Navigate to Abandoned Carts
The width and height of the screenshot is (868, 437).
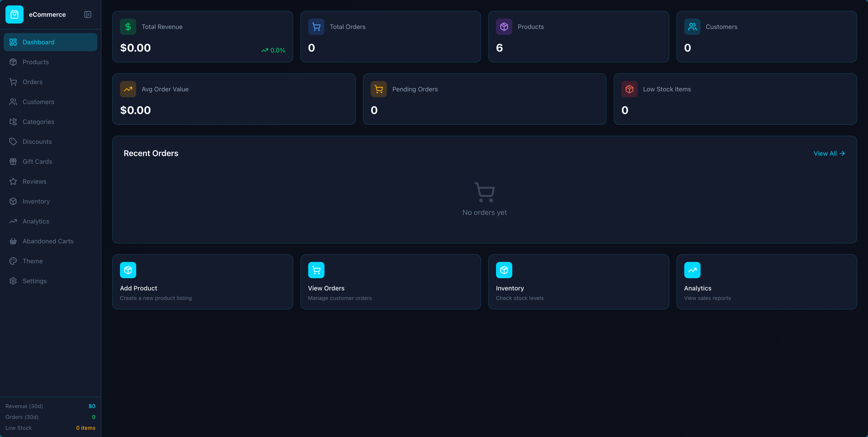[x=48, y=241]
